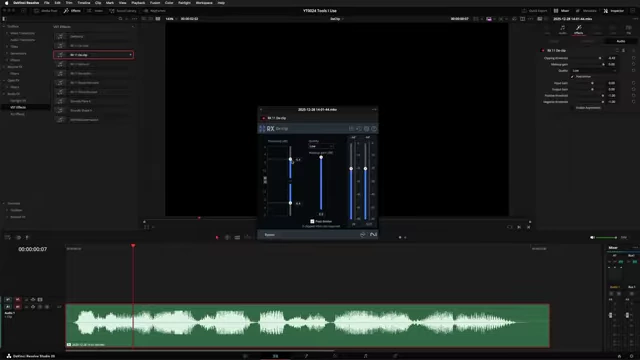640x360 pixels.
Task: Open RX De-clip help icon
Action: (374, 129)
